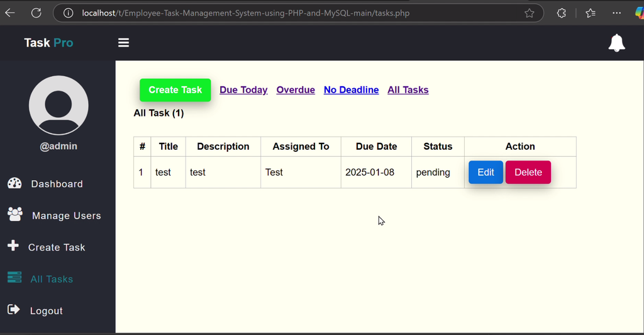Select Create Task in sidebar

(57, 247)
